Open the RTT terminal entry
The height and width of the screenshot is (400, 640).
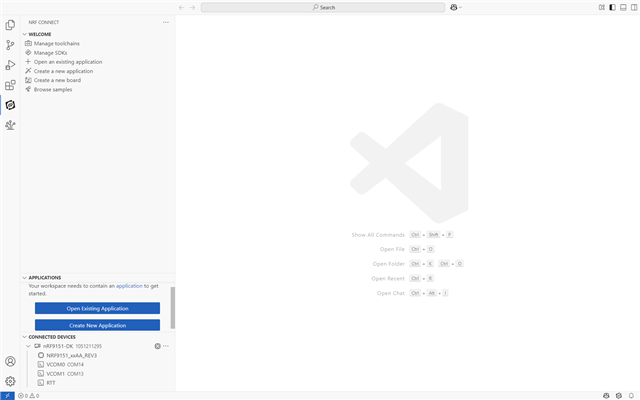point(51,383)
